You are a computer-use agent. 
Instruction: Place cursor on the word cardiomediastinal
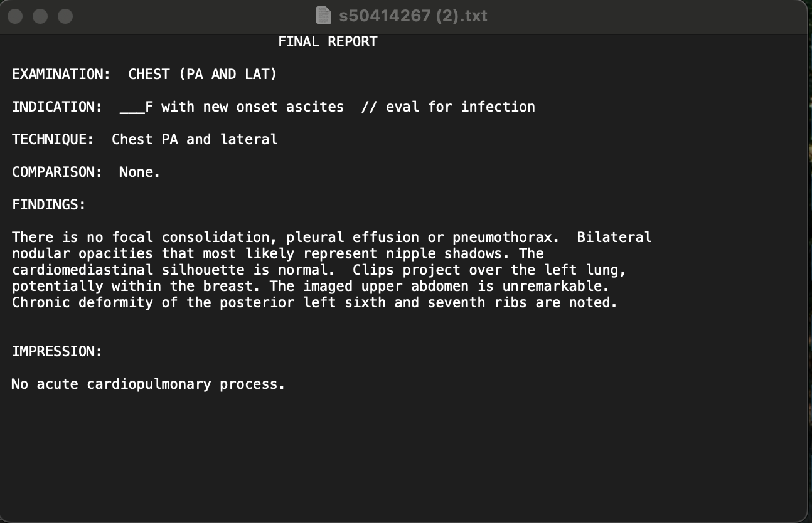[82, 270]
